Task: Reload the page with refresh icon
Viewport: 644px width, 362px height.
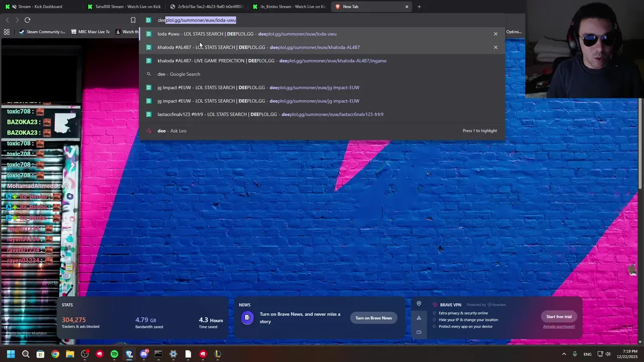Action: point(27,20)
